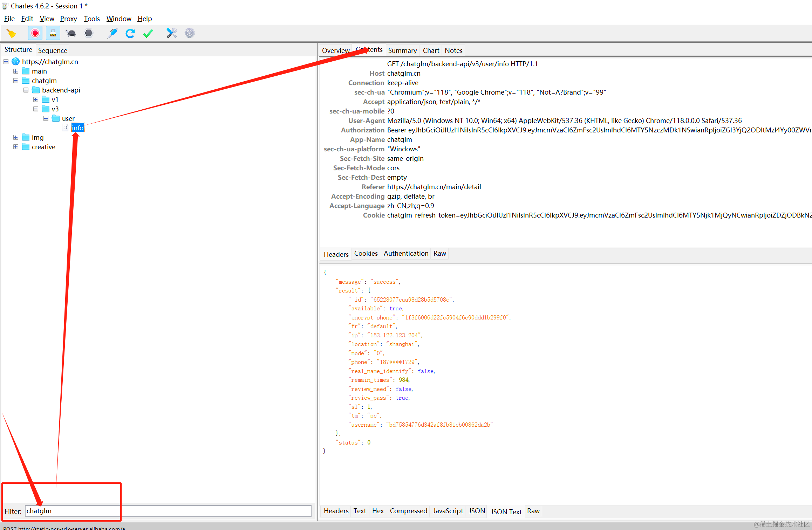Open the tools wrench icon
This screenshot has height=530, width=812.
tap(171, 33)
